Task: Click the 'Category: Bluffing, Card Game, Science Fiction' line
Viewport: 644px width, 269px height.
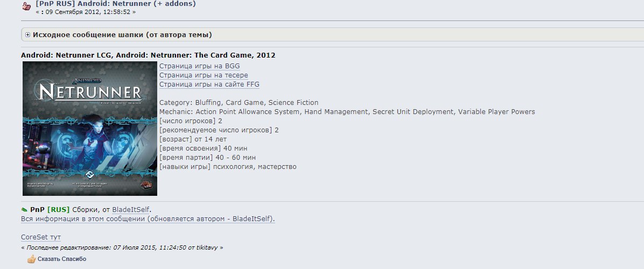Action: point(239,103)
